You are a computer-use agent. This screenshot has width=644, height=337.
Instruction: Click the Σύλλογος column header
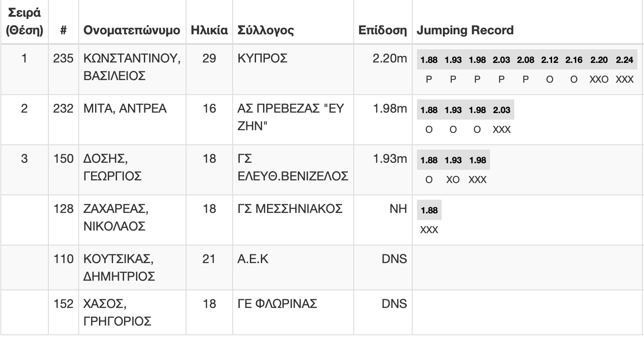tap(266, 30)
